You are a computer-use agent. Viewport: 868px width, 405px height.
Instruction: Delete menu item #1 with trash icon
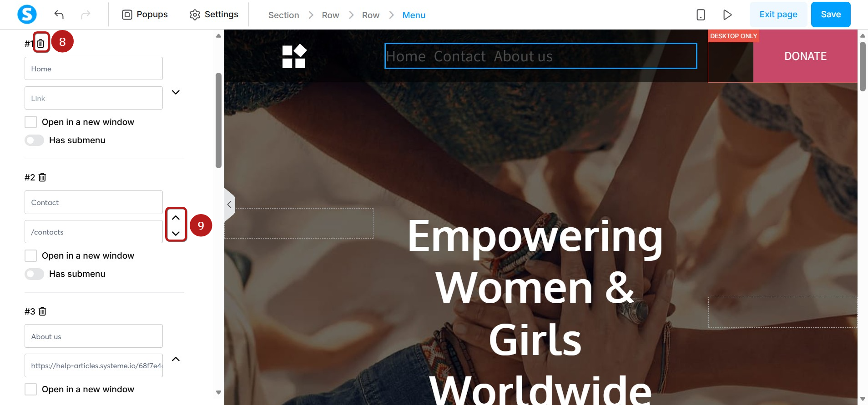coord(41,44)
